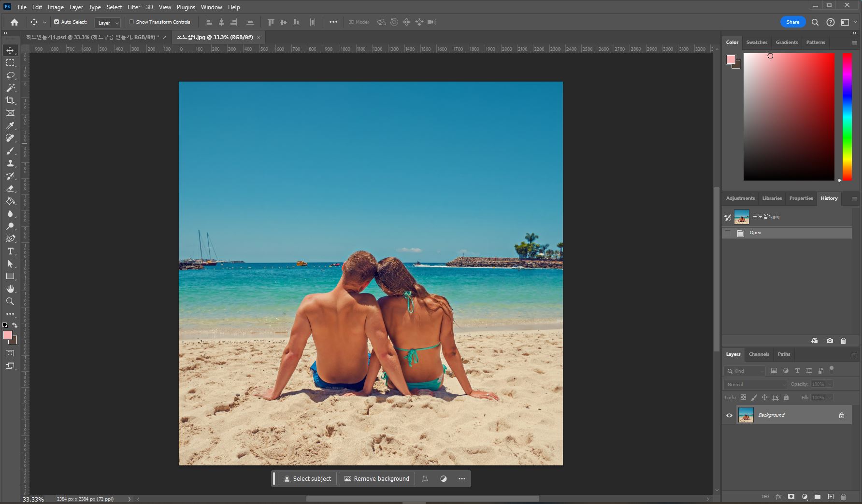862x504 pixels.
Task: Click the hue slider strip in Color panel
Action: 847,117
